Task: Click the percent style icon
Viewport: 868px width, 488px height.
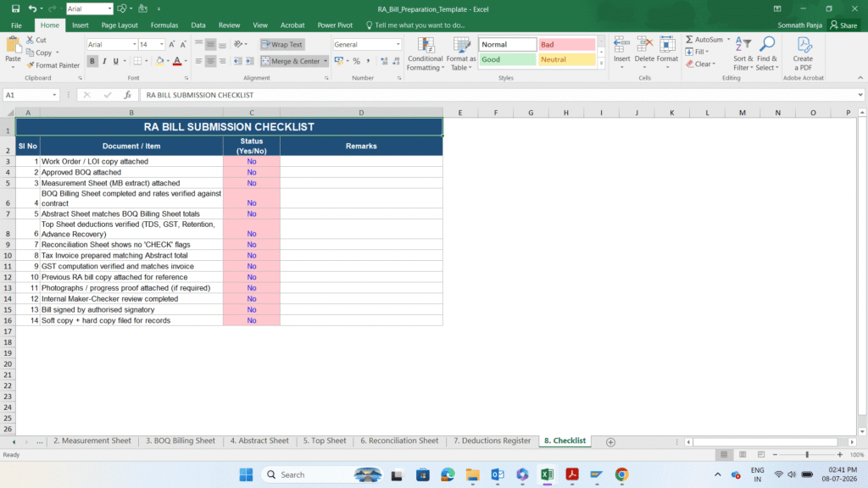Action: [357, 61]
